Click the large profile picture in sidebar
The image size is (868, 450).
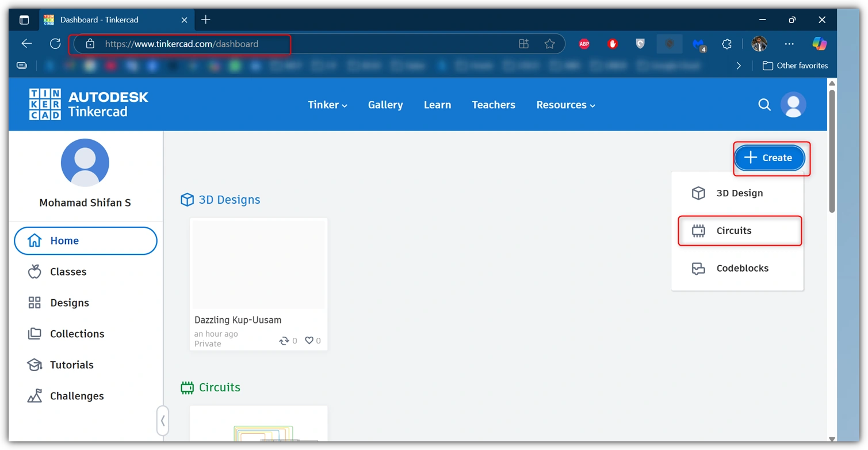point(85,162)
